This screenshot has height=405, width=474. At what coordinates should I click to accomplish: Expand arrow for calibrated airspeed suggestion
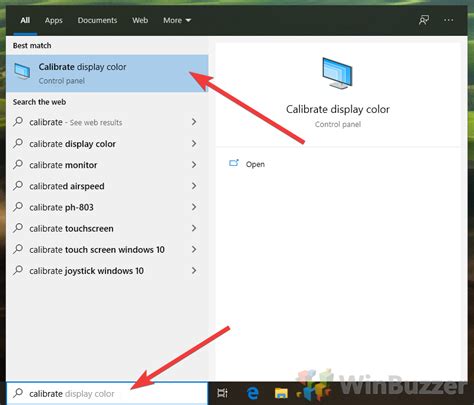coord(194,186)
